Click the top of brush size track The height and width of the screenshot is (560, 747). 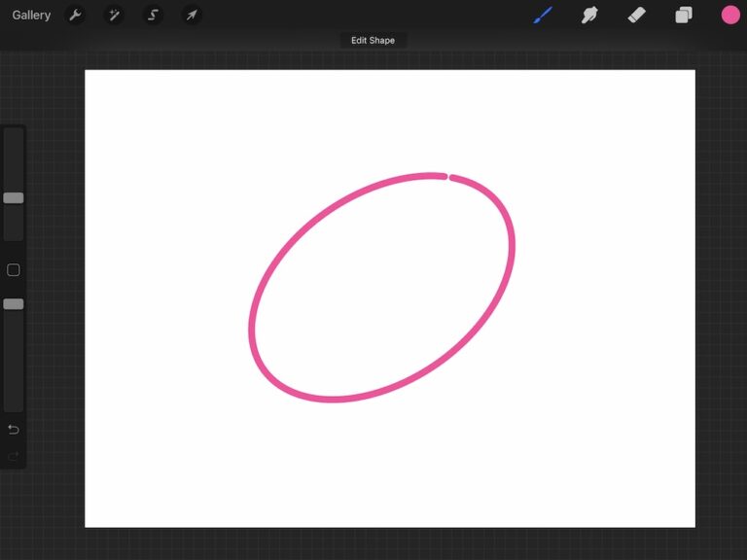(x=14, y=136)
